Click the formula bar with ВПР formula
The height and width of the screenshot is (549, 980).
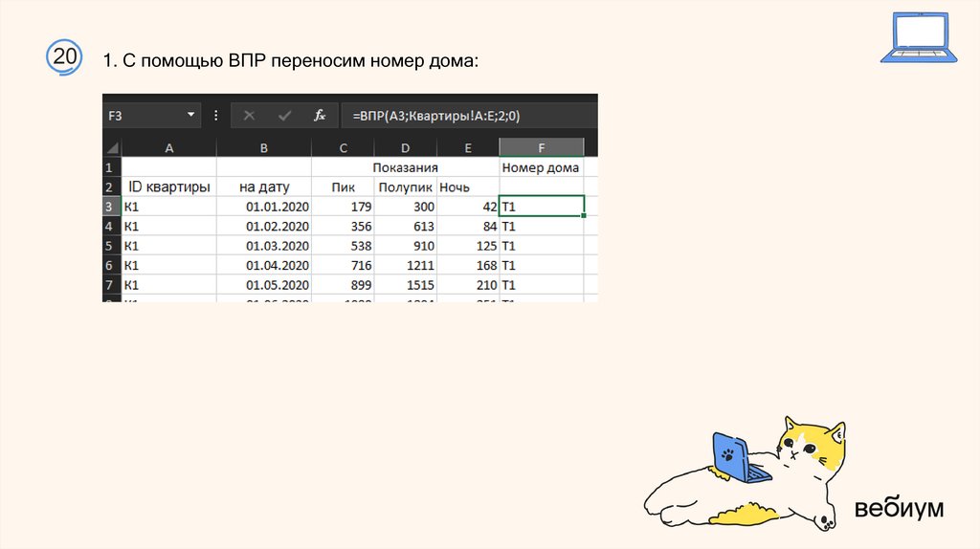tap(469, 116)
